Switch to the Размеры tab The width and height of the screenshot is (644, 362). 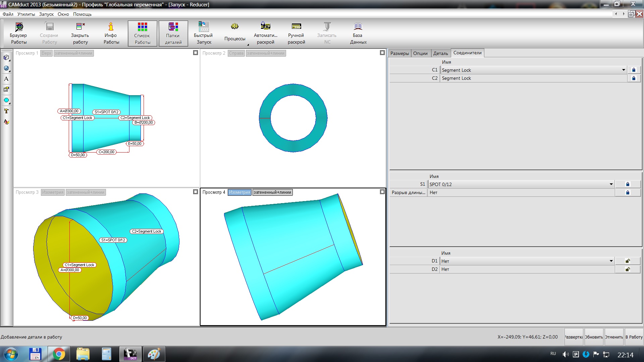tap(399, 53)
